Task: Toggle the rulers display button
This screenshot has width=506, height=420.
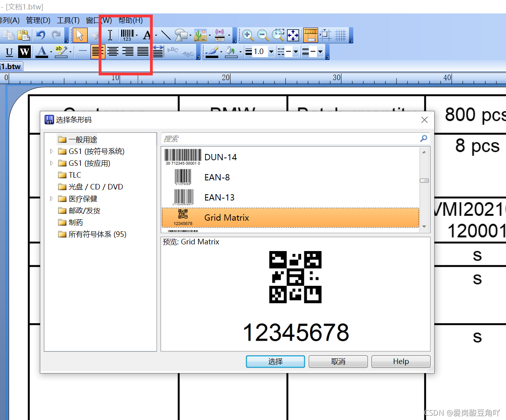Action: tap(310, 36)
